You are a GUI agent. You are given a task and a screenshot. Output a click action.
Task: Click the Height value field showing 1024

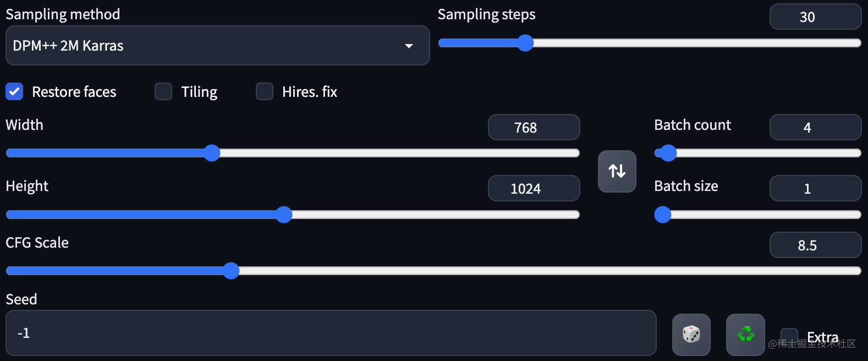point(533,189)
